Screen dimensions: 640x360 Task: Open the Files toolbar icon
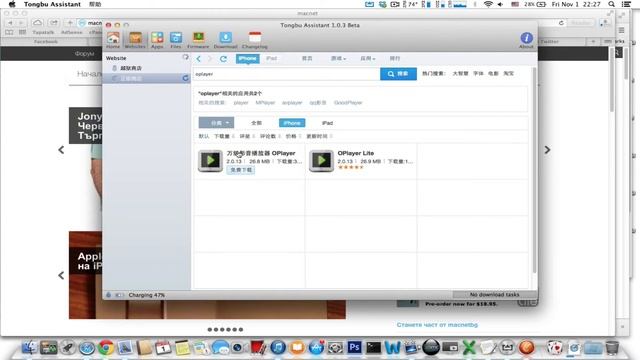(x=176, y=40)
